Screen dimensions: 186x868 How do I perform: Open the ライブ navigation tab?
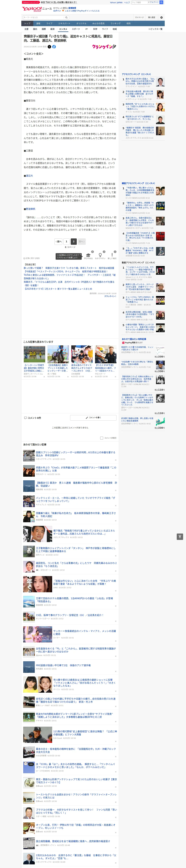coord(49,24)
